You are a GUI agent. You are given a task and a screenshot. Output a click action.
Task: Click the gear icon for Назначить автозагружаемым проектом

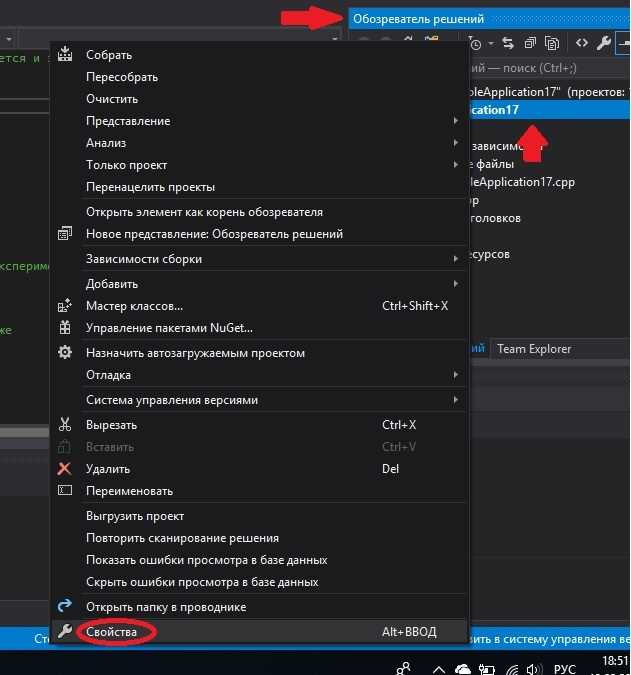66,353
